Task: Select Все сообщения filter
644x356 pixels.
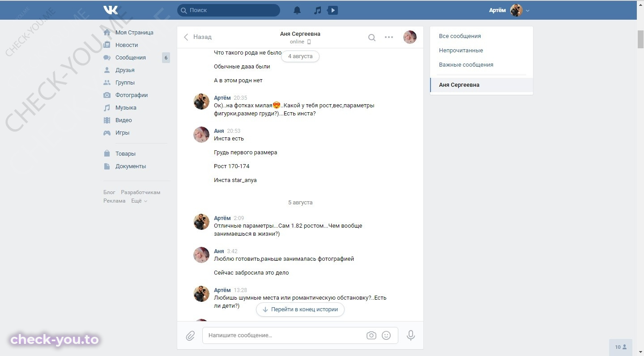Action: pos(460,36)
